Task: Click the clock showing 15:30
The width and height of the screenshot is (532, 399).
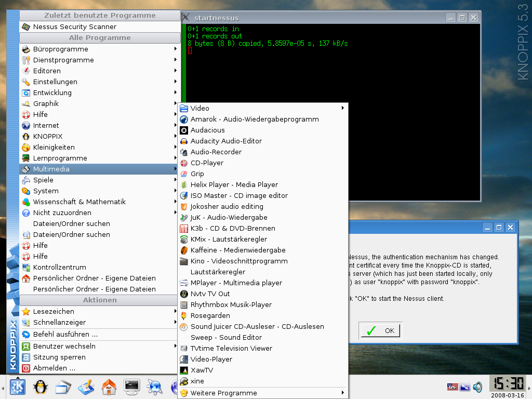Action: [508, 384]
